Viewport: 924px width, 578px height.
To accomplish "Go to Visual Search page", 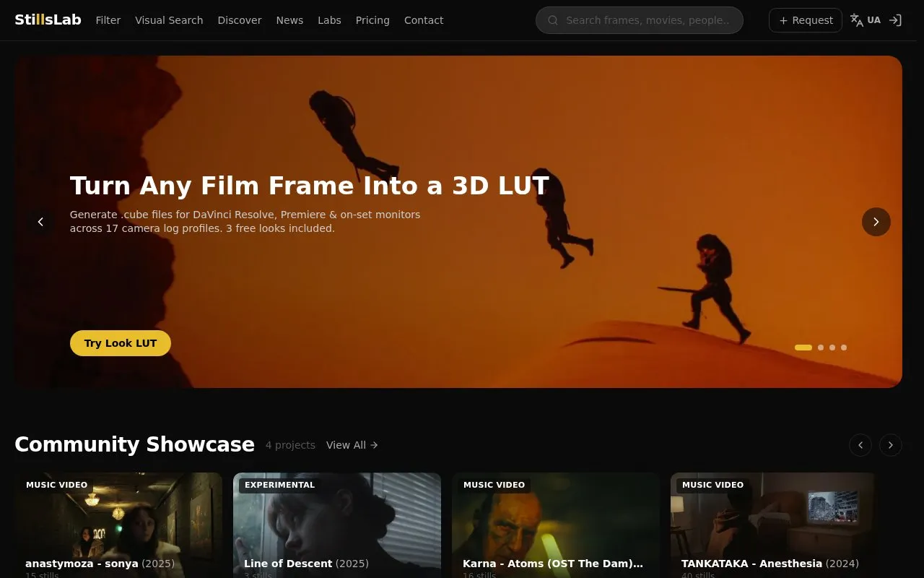I will (169, 20).
